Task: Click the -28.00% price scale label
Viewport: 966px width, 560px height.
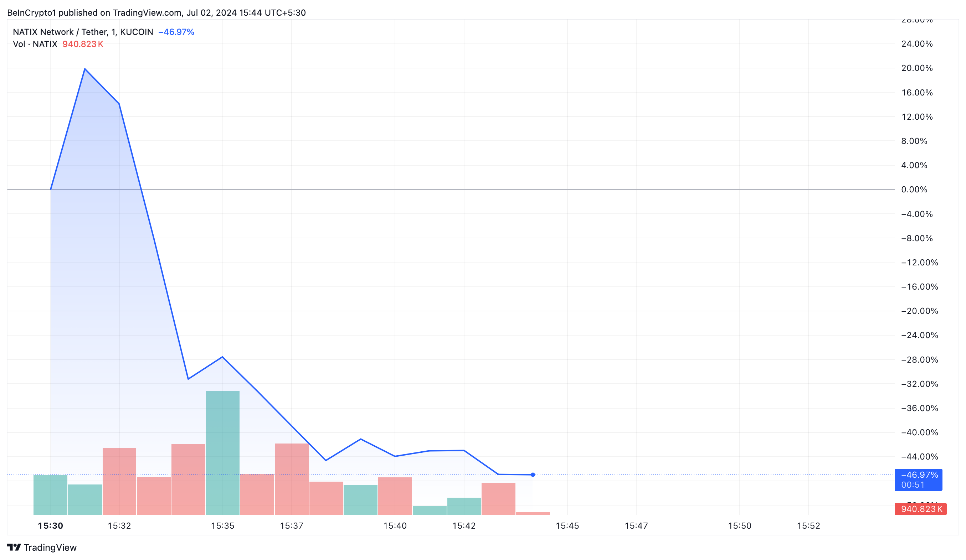Action: (919, 360)
